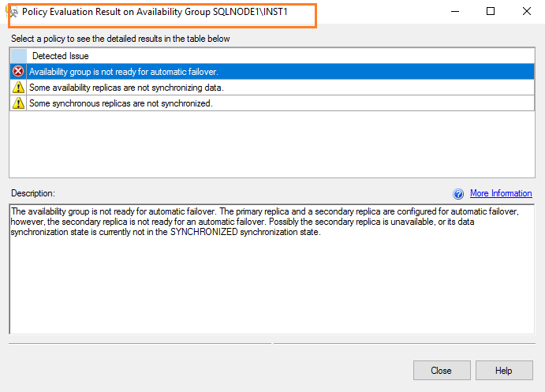The width and height of the screenshot is (545, 392).
Task: Minimize the Policy Evaluation Result window
Action: point(455,12)
